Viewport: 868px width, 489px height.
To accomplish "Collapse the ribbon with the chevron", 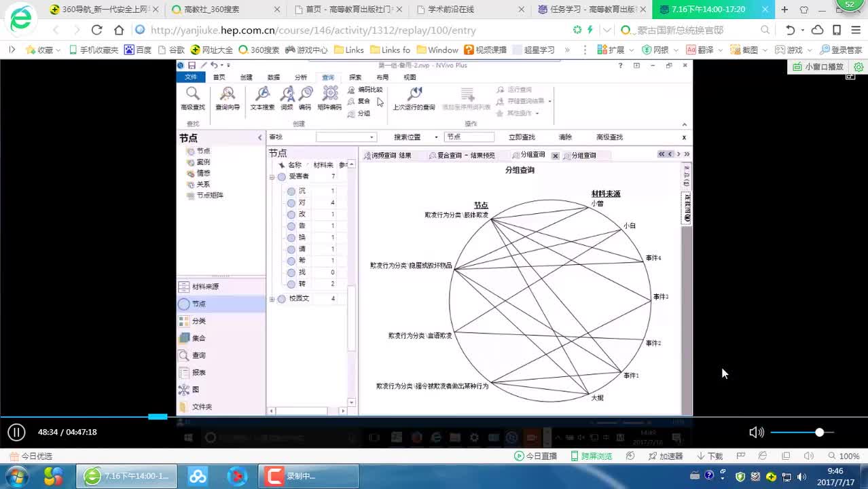I will (684, 124).
